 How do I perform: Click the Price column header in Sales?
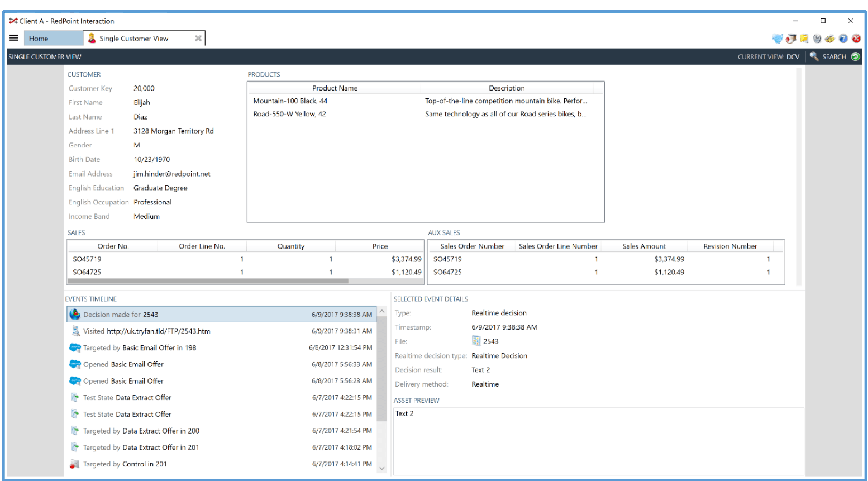coord(380,246)
